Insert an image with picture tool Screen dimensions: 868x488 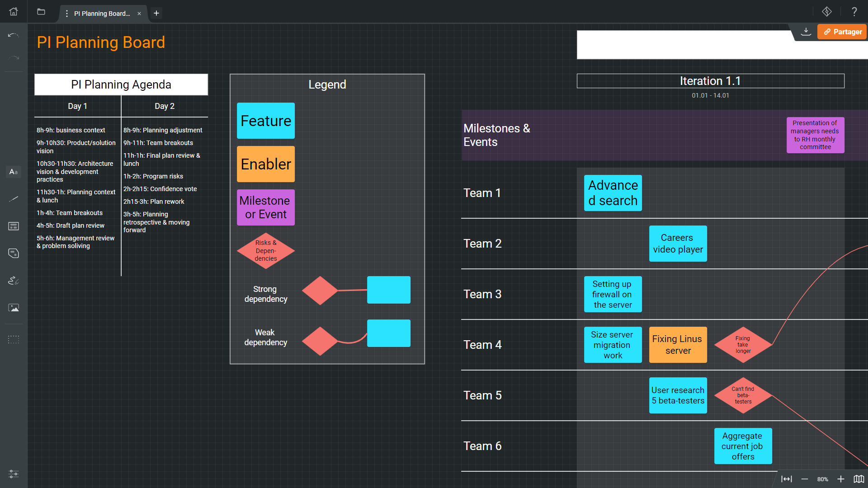14,308
